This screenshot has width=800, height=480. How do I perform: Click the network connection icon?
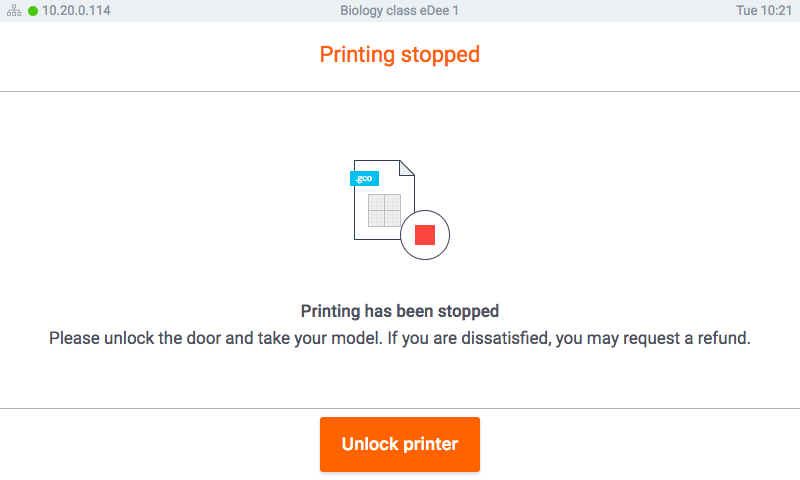pyautogui.click(x=14, y=11)
